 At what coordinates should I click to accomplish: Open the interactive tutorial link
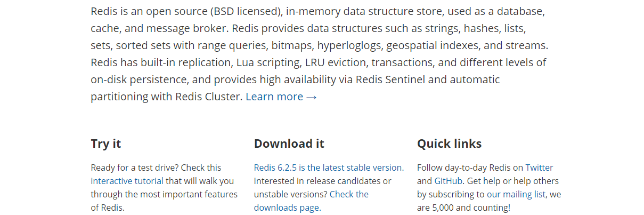pos(127,181)
